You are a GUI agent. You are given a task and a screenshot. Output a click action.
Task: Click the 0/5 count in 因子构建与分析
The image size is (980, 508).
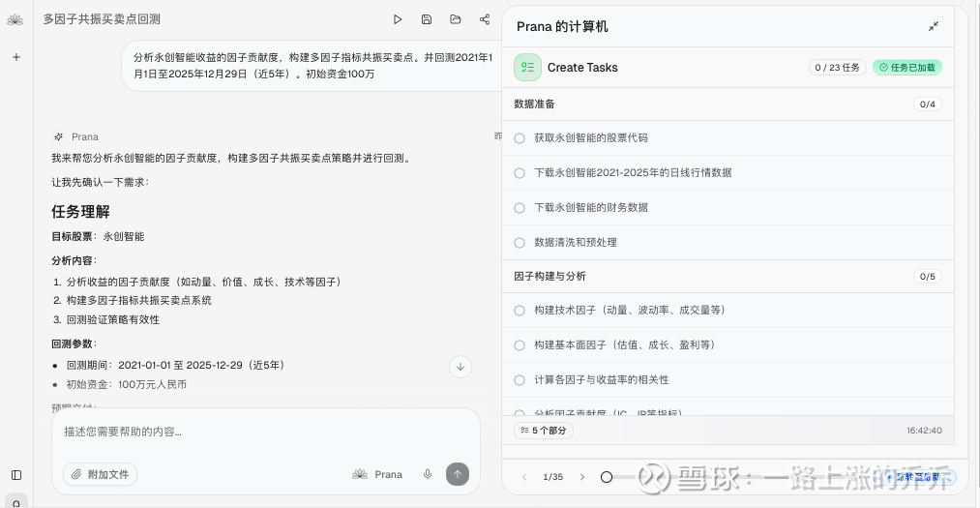tap(928, 276)
